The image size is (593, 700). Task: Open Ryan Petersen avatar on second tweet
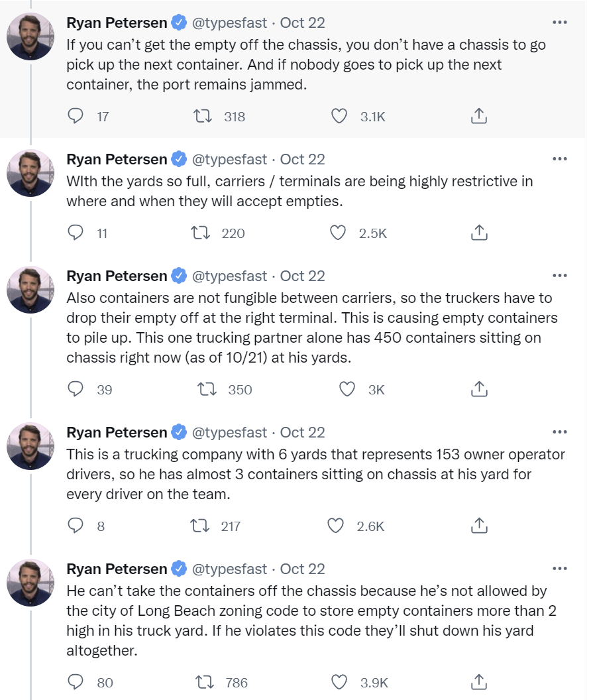click(x=30, y=173)
